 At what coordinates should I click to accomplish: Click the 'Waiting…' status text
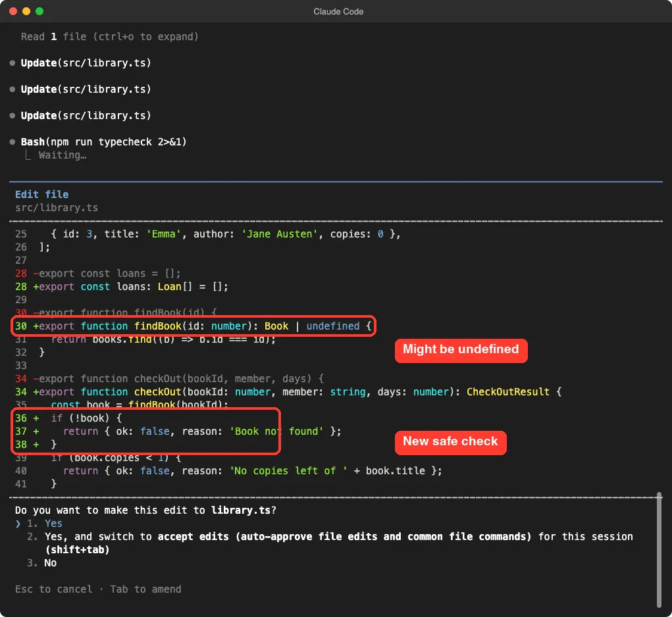(63, 155)
